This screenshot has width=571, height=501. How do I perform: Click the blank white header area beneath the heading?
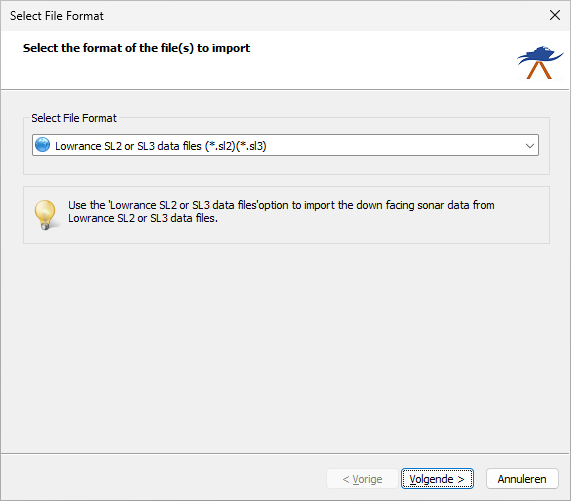click(x=255, y=73)
